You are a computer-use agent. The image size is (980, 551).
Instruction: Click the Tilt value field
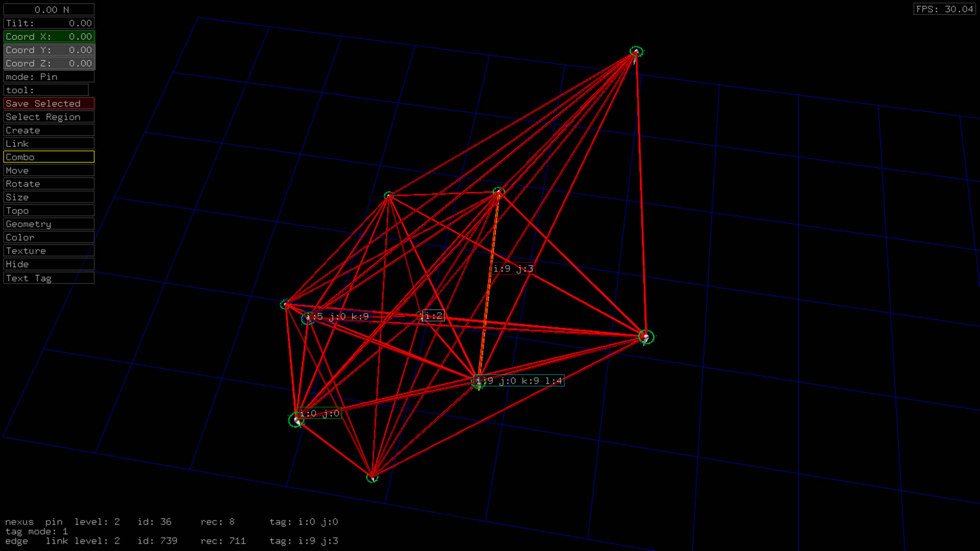48,23
